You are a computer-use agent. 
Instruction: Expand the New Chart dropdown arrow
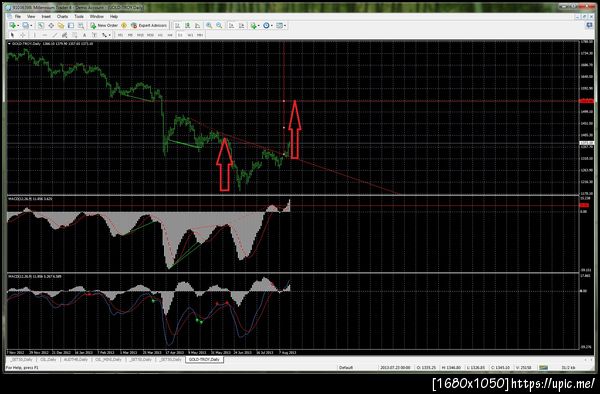tap(18, 25)
